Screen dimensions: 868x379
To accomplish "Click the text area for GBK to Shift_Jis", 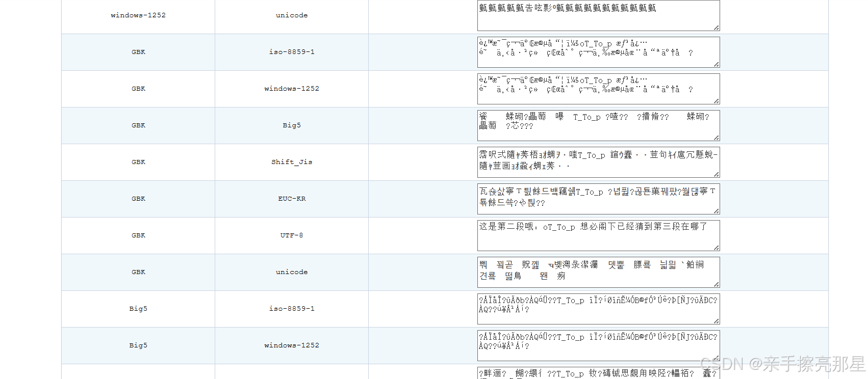I will (598, 162).
